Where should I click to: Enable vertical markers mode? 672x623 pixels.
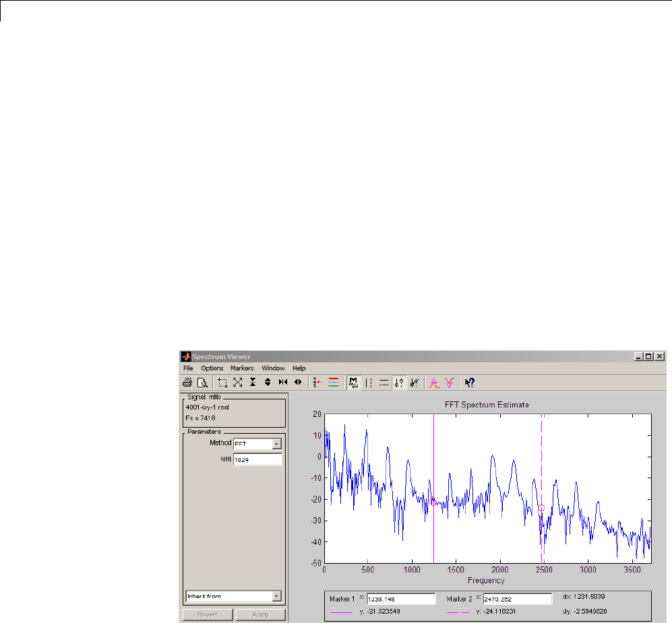pyautogui.click(x=369, y=383)
